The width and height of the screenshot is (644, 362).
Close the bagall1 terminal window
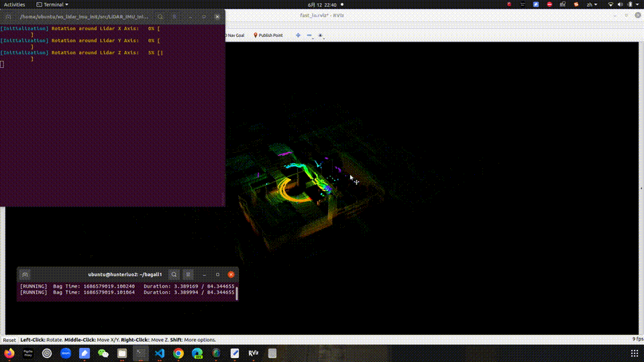(x=231, y=275)
